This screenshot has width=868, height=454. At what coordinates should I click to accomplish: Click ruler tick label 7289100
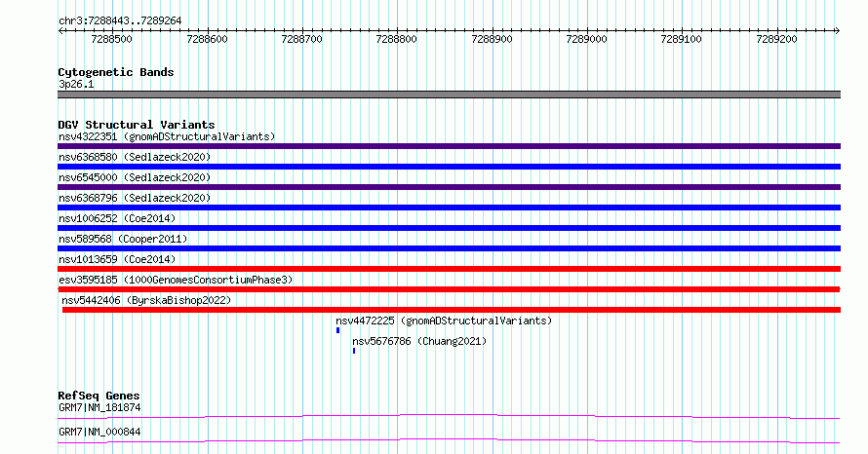coord(681,39)
